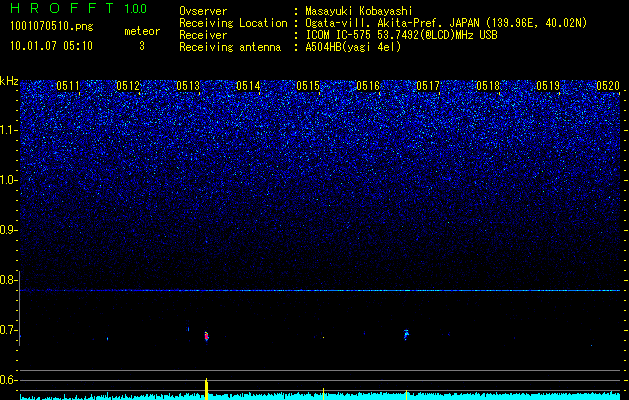The width and height of the screenshot is (629, 400).
Task: Click the Ovserver label text
Action: point(203,11)
